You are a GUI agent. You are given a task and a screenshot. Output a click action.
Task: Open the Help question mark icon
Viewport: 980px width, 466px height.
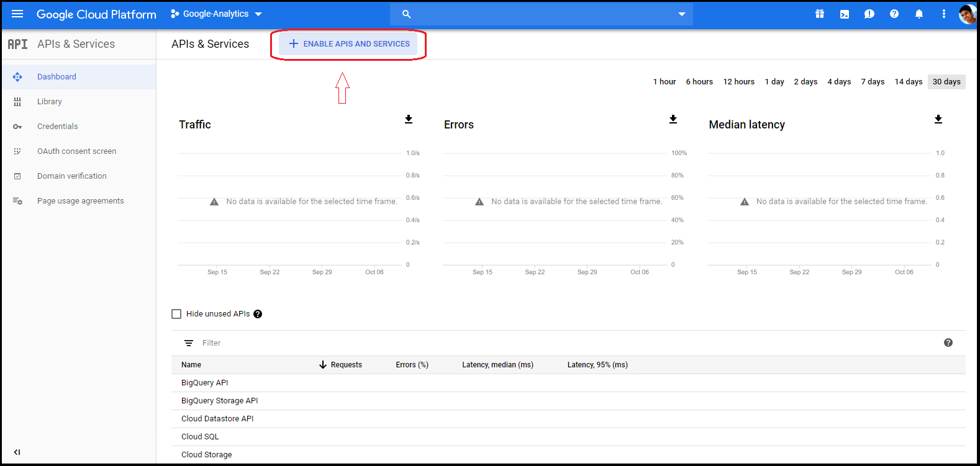[894, 14]
